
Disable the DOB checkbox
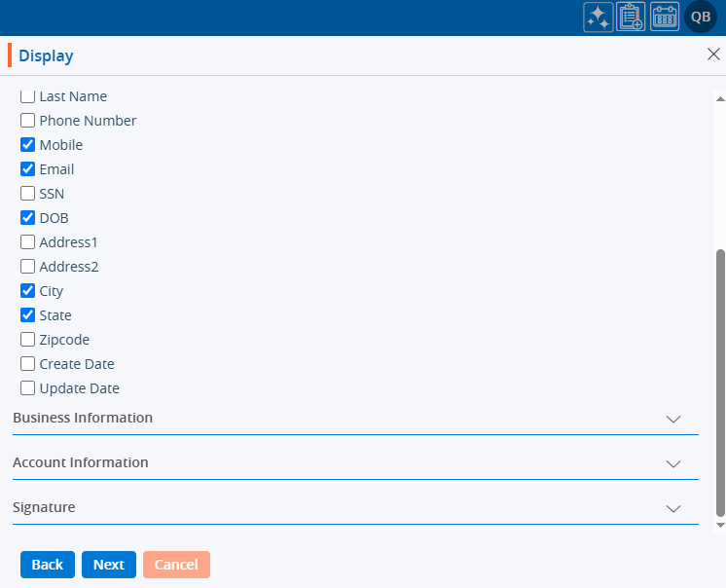point(28,218)
